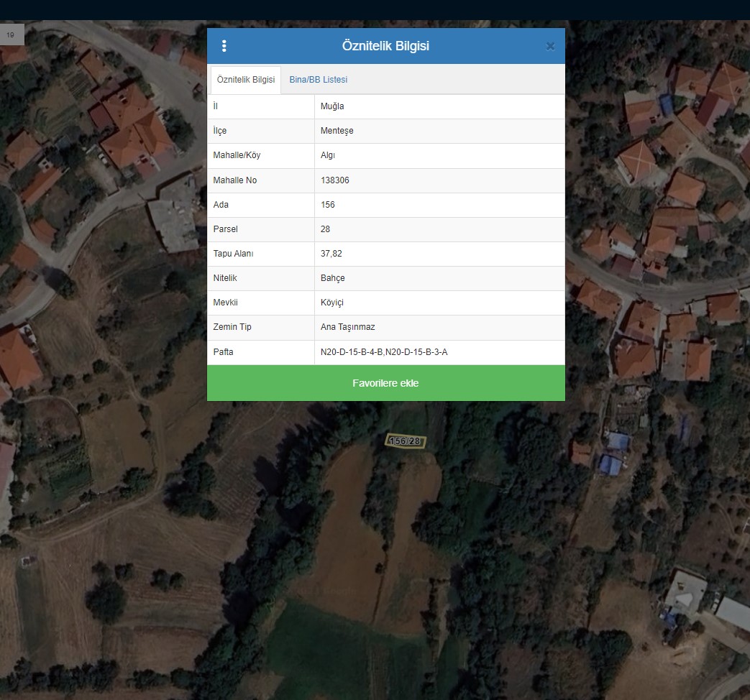
Task: Click the zoom level 19 indicator
Action: (x=11, y=34)
